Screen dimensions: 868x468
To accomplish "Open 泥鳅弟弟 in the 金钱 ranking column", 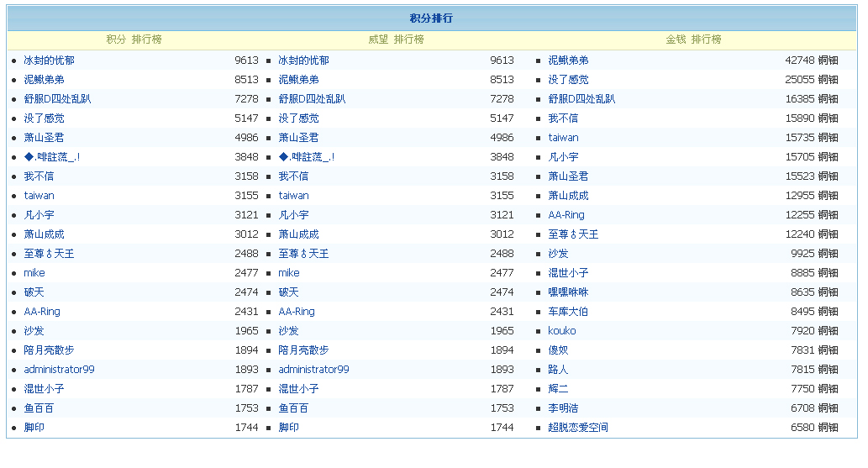I will 568,60.
